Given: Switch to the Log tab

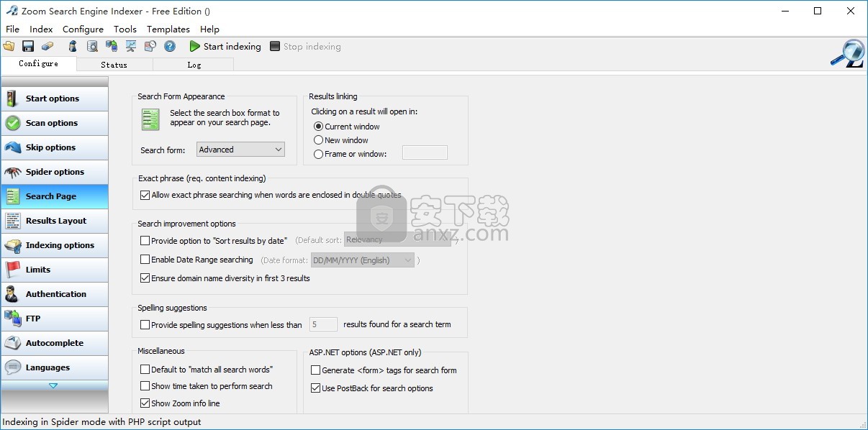Looking at the screenshot, I should point(194,65).
